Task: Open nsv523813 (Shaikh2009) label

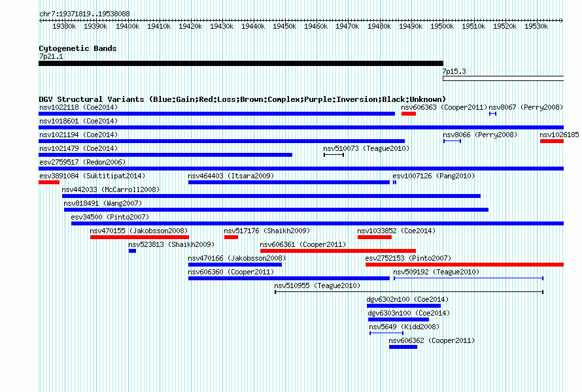Action: [171, 244]
